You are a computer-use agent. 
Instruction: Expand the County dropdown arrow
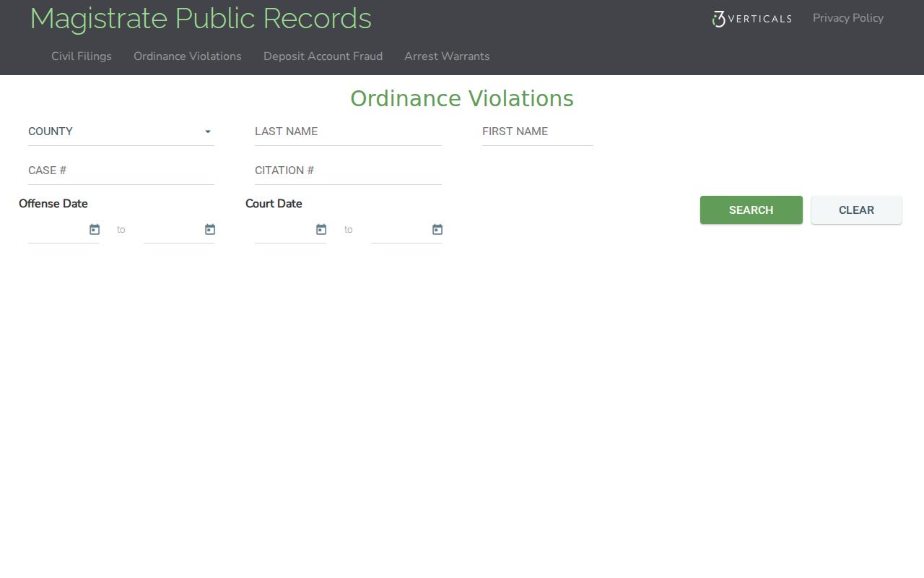point(208,131)
